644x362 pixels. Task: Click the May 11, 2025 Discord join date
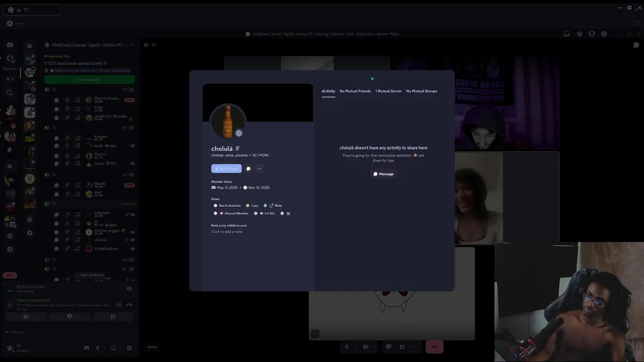coord(224,188)
